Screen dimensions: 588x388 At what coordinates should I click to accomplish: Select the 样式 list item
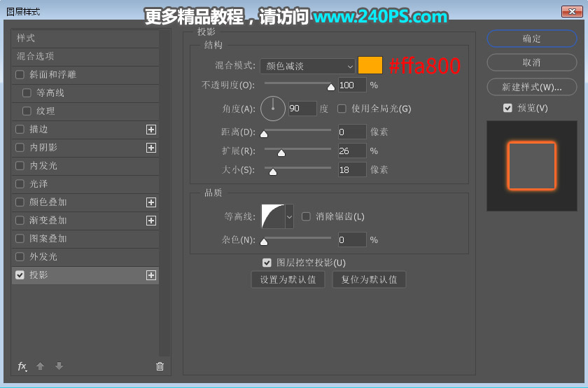coord(85,39)
